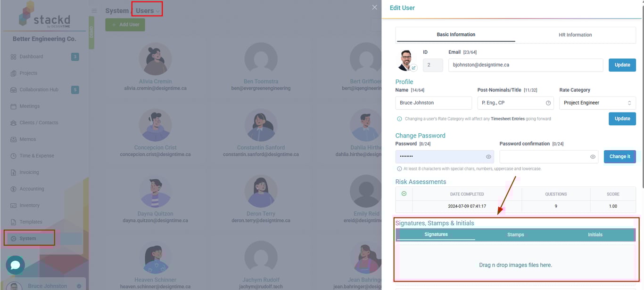Click Update under Rate Category
644x290 pixels.
pyautogui.click(x=622, y=119)
